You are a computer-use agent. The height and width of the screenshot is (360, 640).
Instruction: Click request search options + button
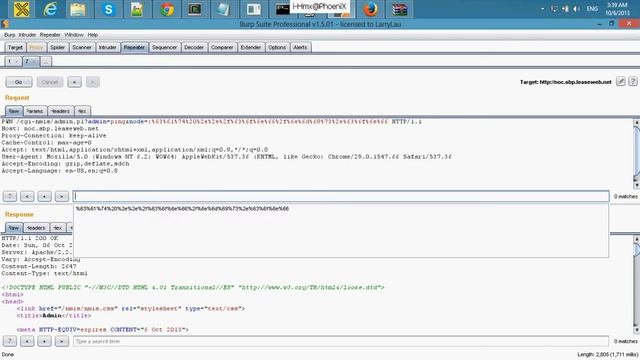click(44, 196)
